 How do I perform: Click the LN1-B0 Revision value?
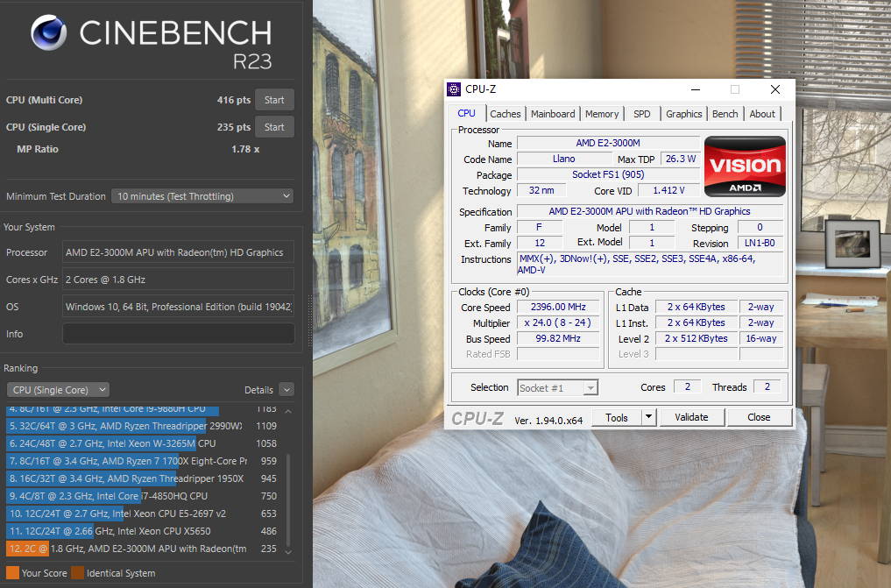pos(760,243)
